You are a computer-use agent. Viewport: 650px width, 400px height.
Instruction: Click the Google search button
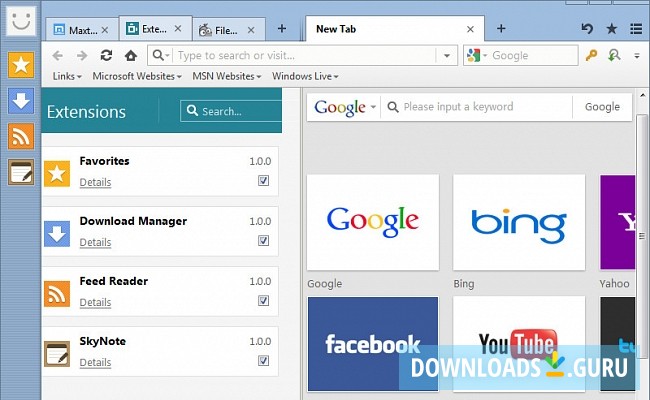point(602,107)
